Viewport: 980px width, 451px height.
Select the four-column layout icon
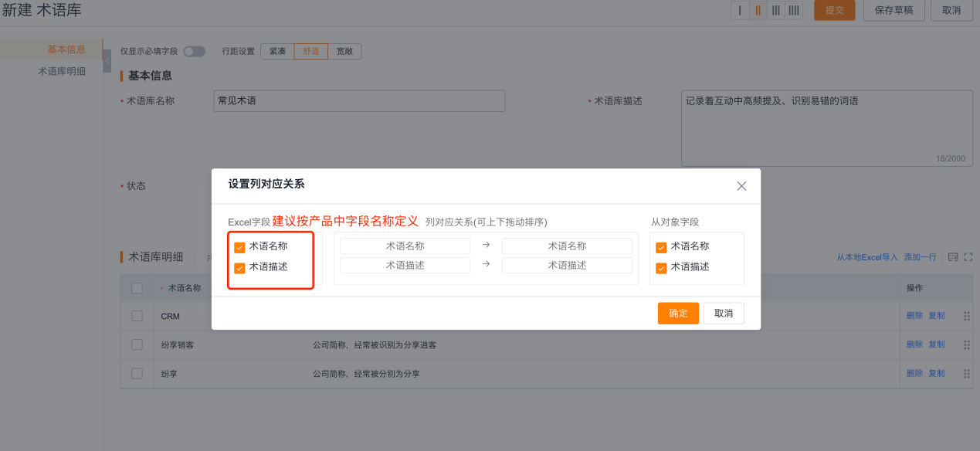coord(793,10)
